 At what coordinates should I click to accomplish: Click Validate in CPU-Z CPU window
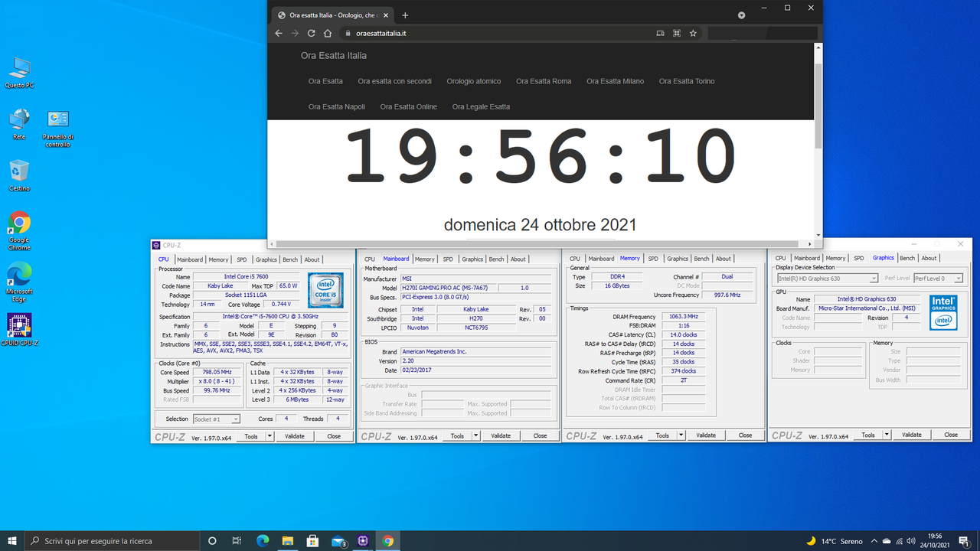295,436
